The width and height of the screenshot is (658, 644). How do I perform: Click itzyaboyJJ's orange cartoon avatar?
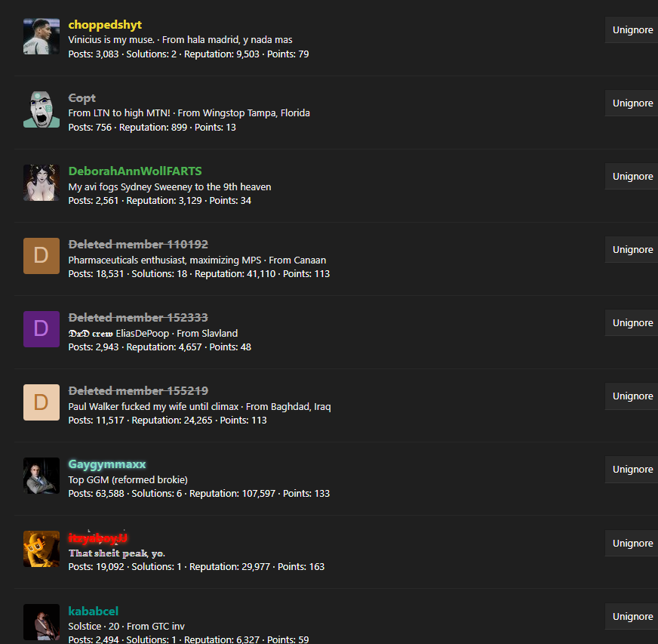tap(41, 549)
